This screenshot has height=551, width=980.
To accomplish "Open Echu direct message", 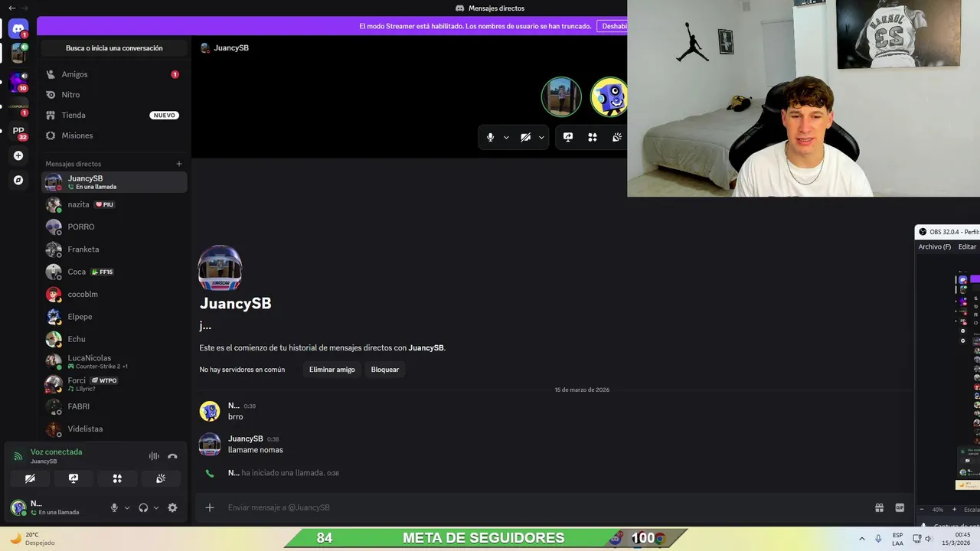I will pos(114,339).
